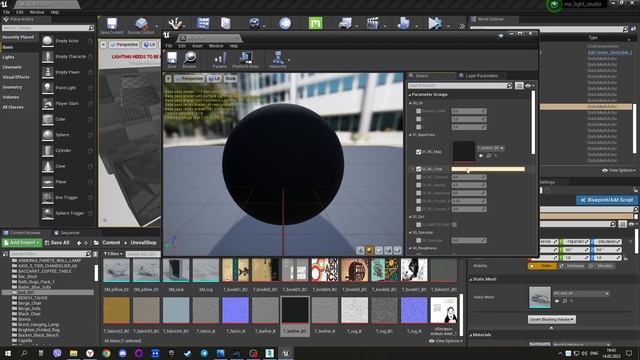This screenshot has height=360, width=640.
Task: Click content browser back arrow
Action: tap(79, 243)
